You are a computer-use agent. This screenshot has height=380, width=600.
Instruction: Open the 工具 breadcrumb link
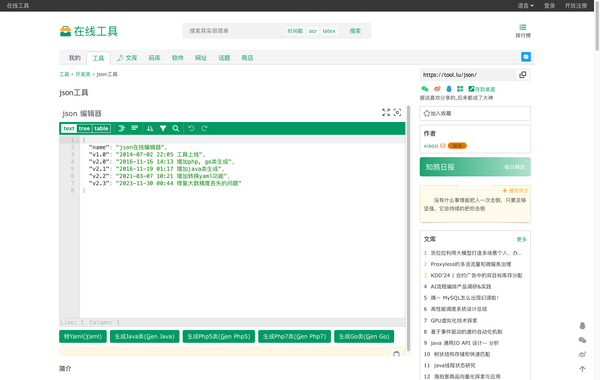click(64, 74)
